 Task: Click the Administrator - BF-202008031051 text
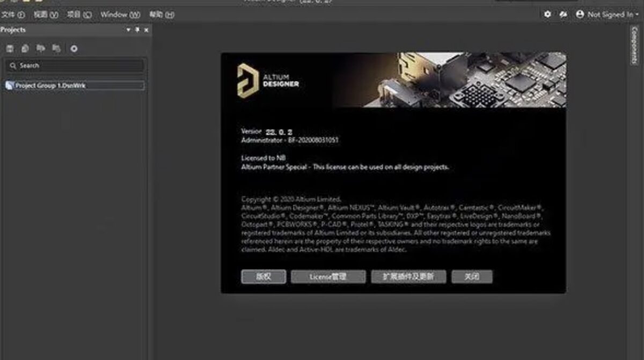click(x=290, y=140)
